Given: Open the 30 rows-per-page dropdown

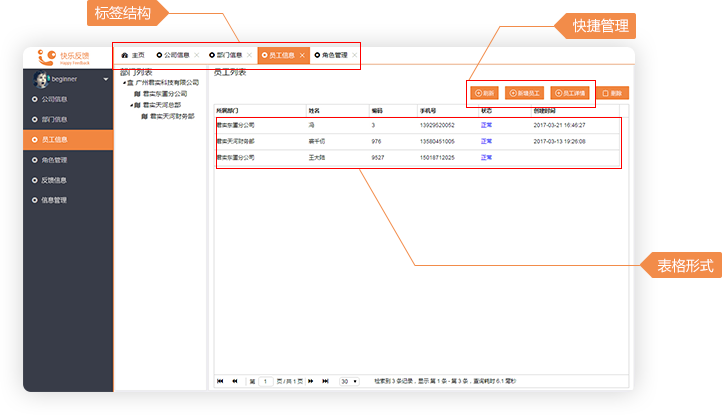Looking at the screenshot, I should (350, 381).
